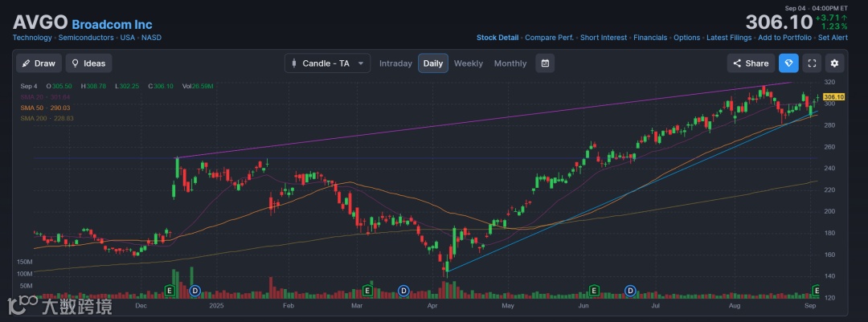Open the Short Interest link
Image resolution: width=868 pixels, height=322 pixels.
[604, 38]
